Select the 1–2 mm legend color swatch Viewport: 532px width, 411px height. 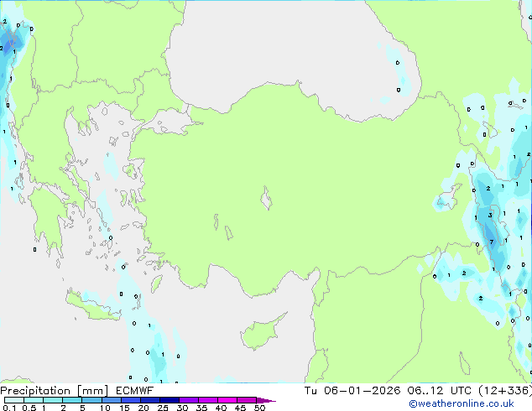[53, 400]
